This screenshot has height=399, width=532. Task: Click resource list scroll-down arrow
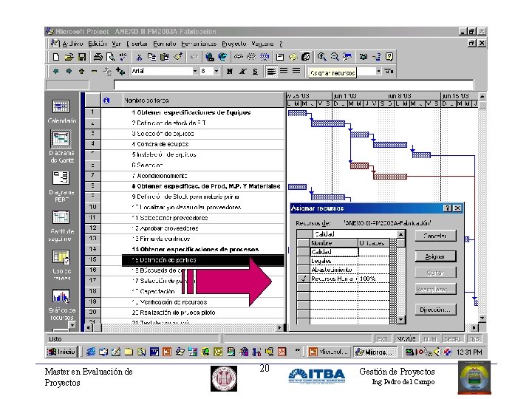pyautogui.click(x=401, y=320)
